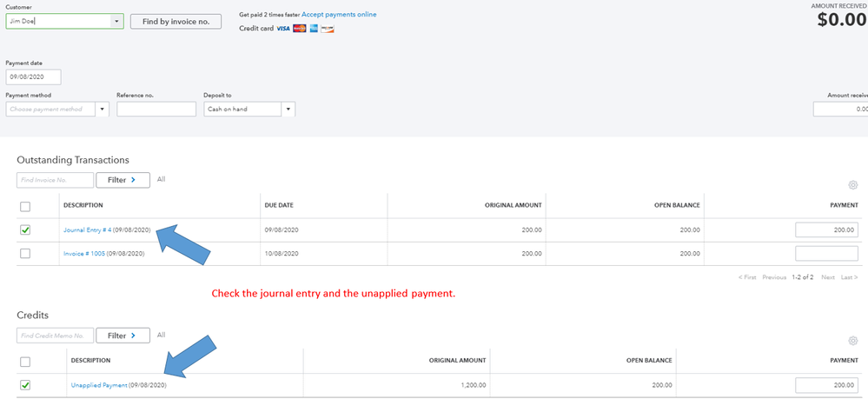Viewport: 868px width, 399px height.
Task: Open the Unapplied Payment link
Action: 99,385
